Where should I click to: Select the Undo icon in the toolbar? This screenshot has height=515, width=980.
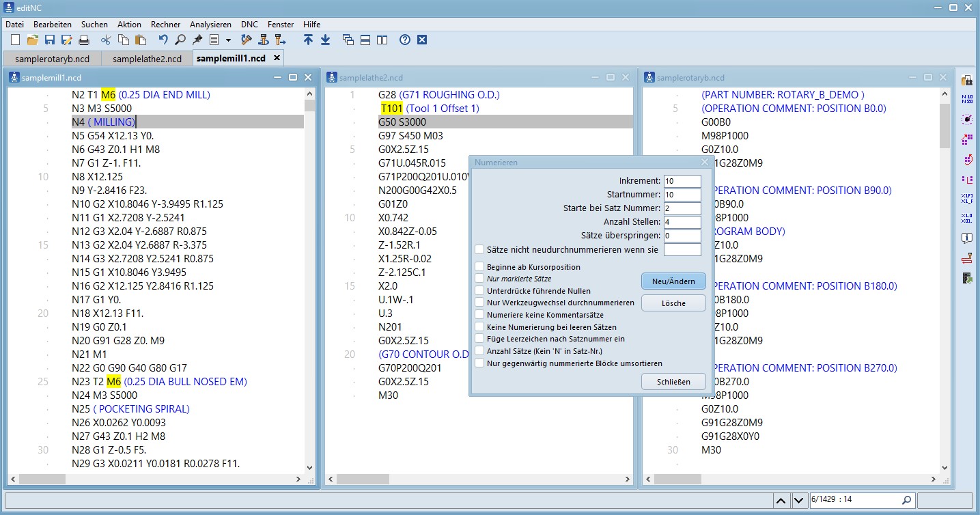[x=163, y=40]
